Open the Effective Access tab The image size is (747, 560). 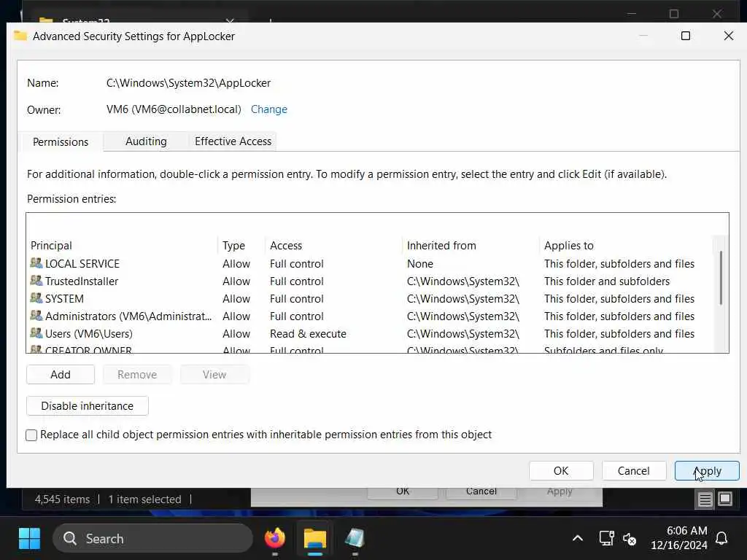(233, 141)
